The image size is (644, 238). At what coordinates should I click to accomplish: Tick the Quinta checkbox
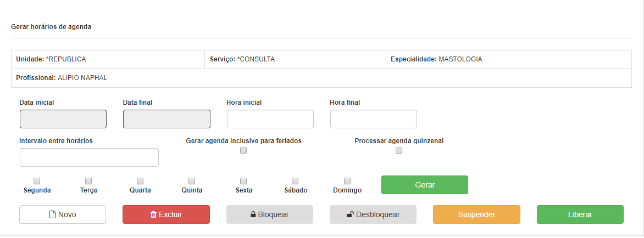(192, 181)
